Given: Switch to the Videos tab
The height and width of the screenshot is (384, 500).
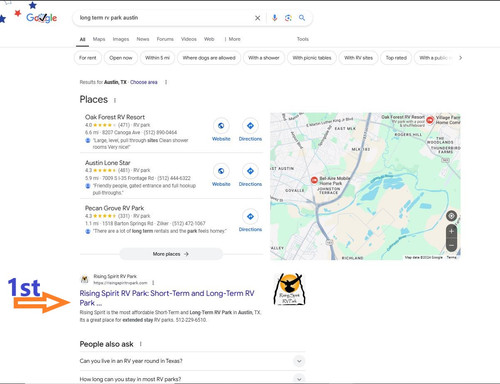Looking at the screenshot, I should pos(189,39).
